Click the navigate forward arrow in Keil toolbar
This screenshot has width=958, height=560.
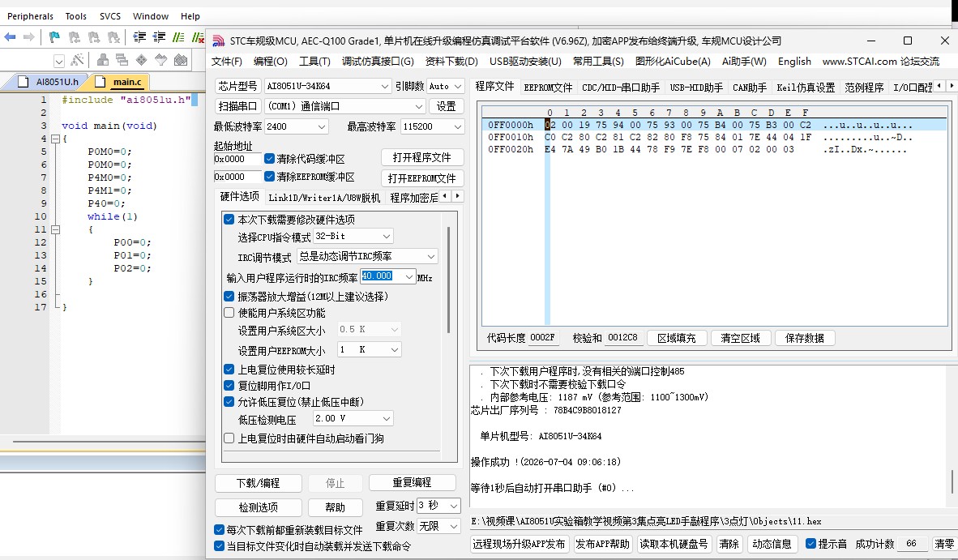click(28, 37)
